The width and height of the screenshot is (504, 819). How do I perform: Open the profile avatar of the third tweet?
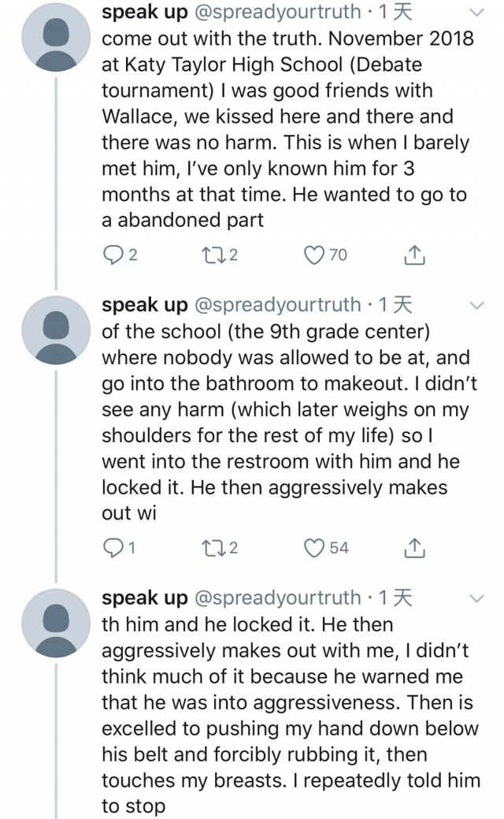click(x=56, y=623)
